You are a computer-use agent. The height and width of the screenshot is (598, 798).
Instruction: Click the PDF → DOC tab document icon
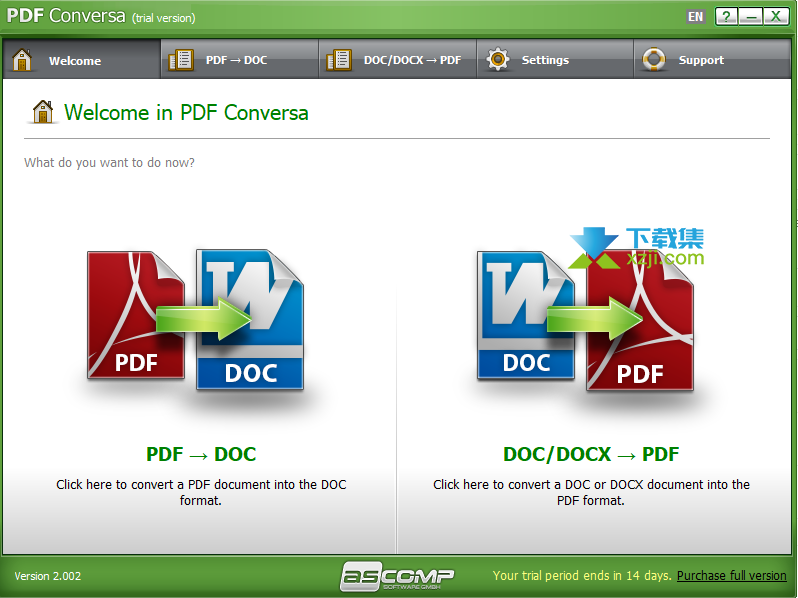(x=181, y=60)
